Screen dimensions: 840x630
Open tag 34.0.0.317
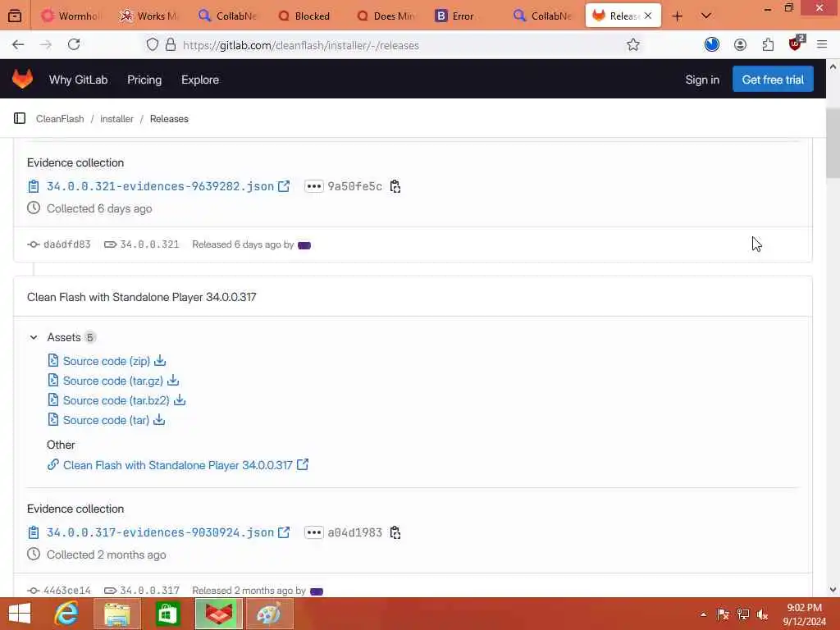click(149, 591)
